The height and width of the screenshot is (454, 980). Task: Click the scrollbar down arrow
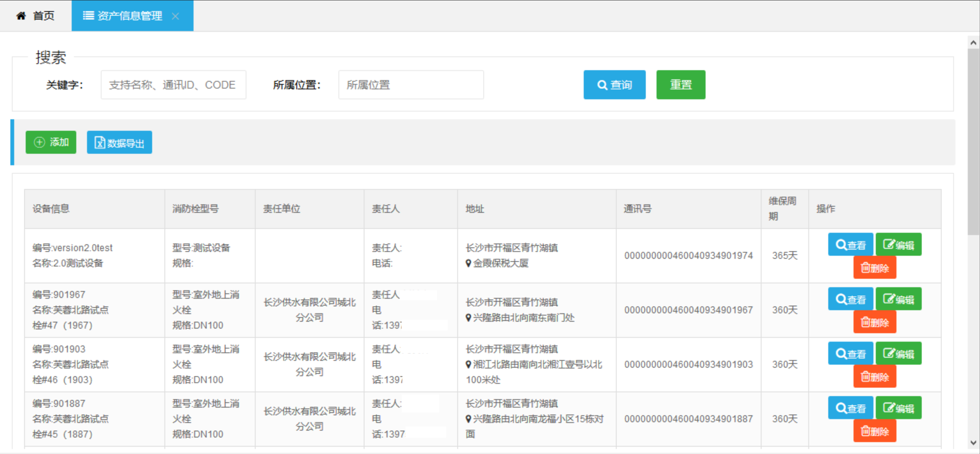[973, 443]
